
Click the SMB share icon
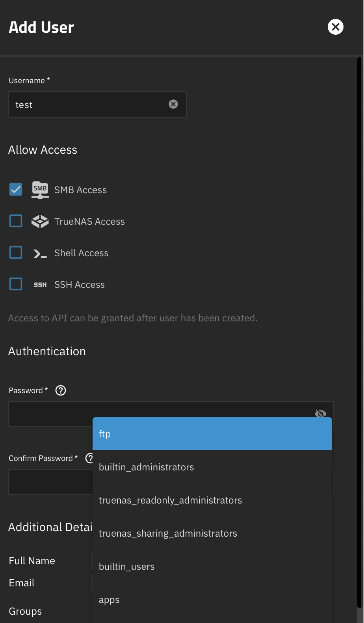(x=40, y=190)
